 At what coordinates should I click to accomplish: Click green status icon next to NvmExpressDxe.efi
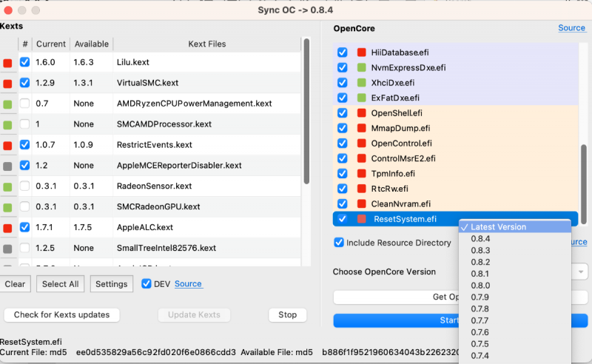(x=362, y=68)
